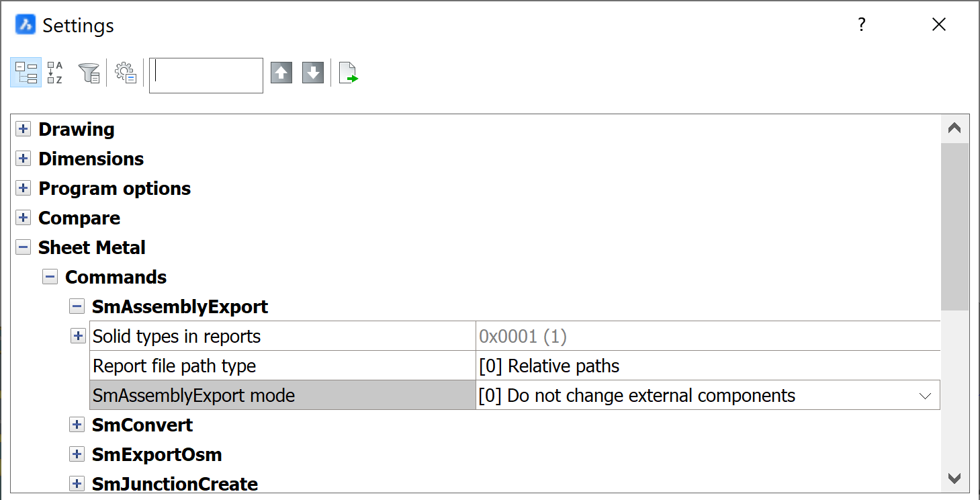
Task: Expand the Program options category
Action: click(x=24, y=188)
